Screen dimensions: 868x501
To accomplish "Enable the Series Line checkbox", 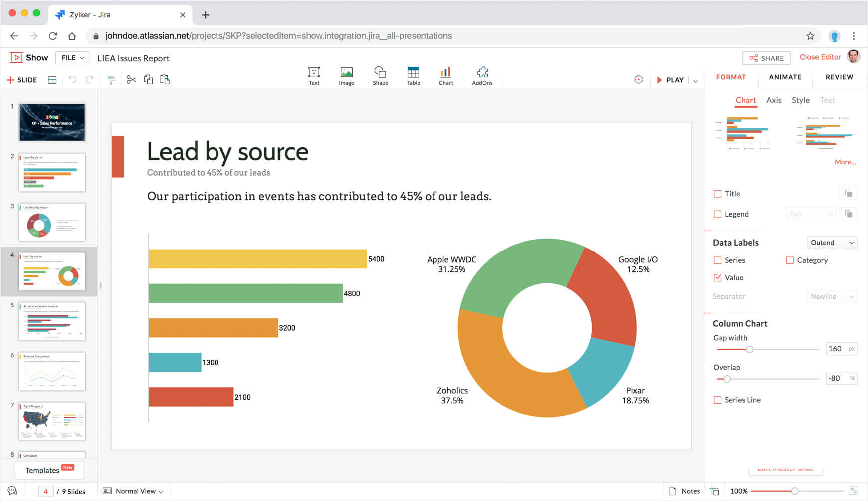I will pos(718,400).
